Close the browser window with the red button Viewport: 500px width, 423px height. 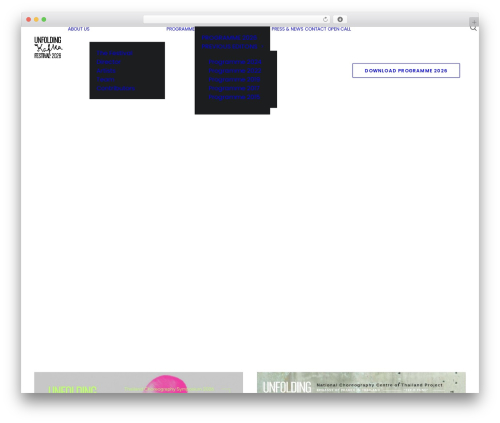tap(29, 20)
